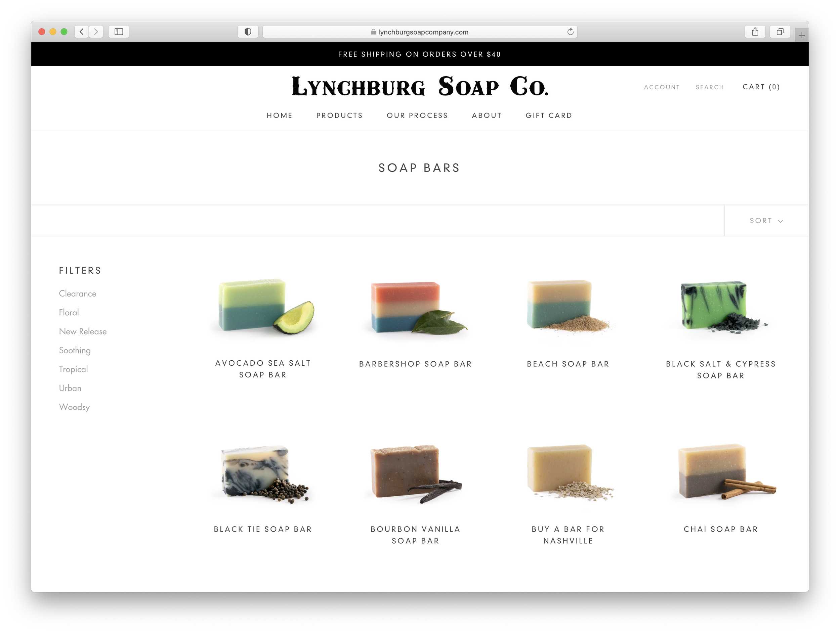Screen dimensions: 840x633
Task: Click the Account link
Action: point(662,87)
